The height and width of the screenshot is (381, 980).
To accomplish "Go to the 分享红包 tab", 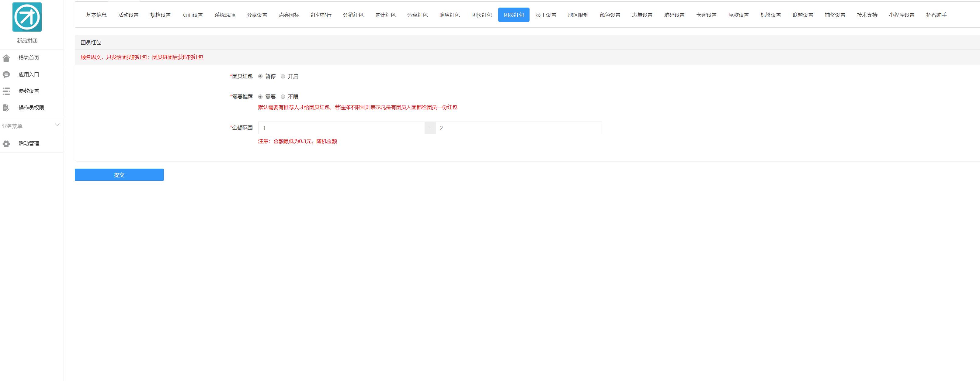I will (417, 15).
